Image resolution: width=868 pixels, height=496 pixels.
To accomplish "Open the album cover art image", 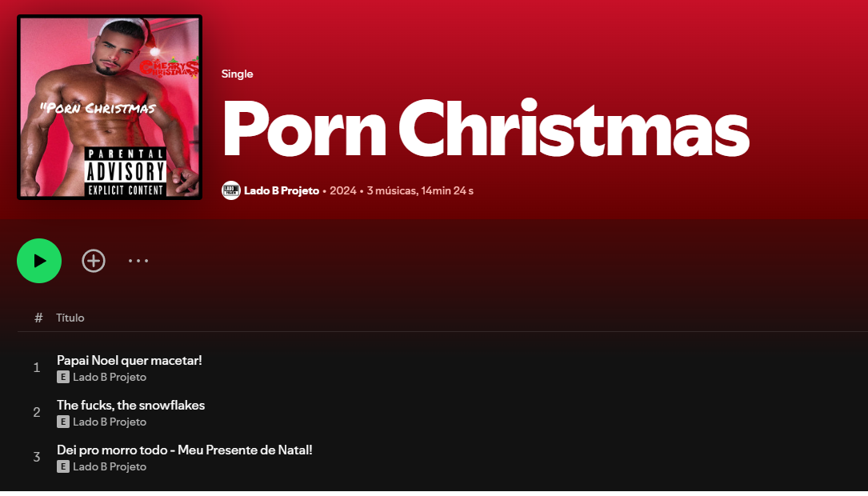I will point(110,107).
